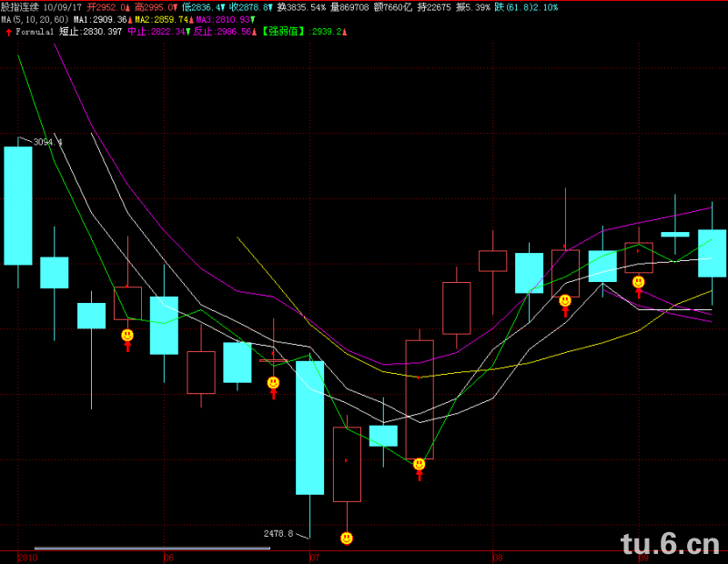This screenshot has width=728, height=564.
Task: Open the tu.6.cn watermark link
Action: click(669, 544)
